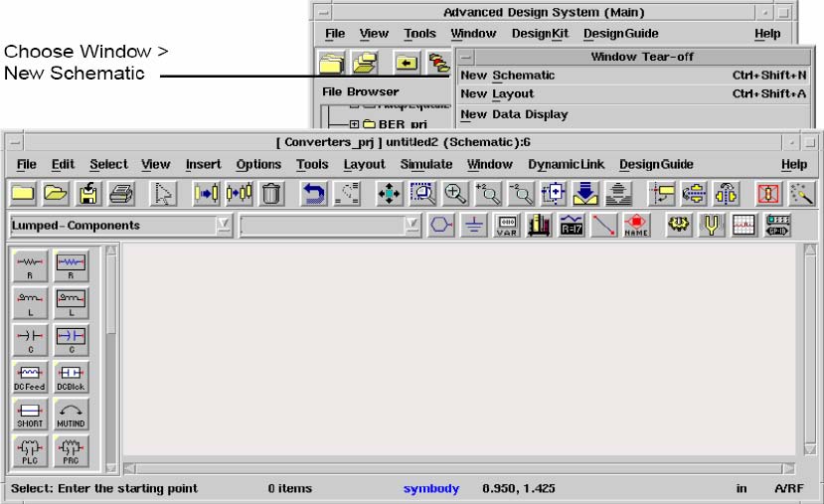
Task: Select the pointer arrow tool
Action: pyautogui.click(x=163, y=194)
